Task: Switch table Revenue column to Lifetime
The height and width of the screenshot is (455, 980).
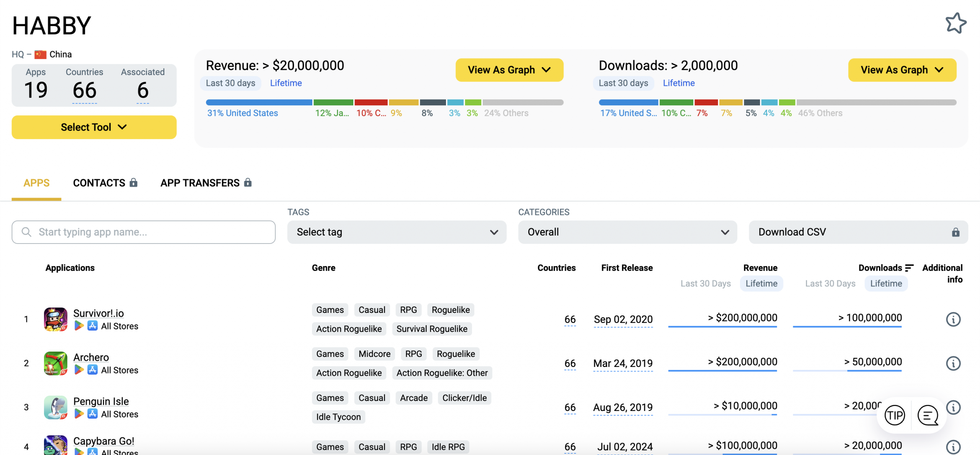Action: [761, 283]
